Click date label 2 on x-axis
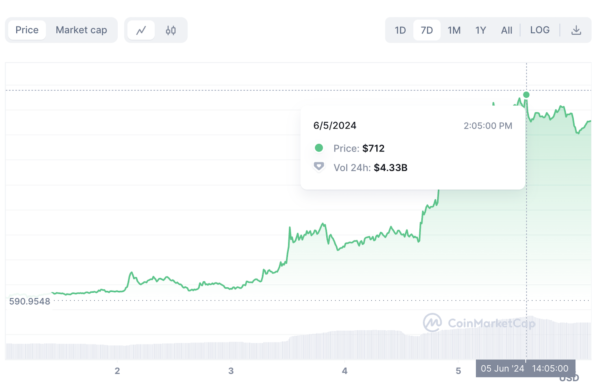The image size is (600, 390). 117,370
